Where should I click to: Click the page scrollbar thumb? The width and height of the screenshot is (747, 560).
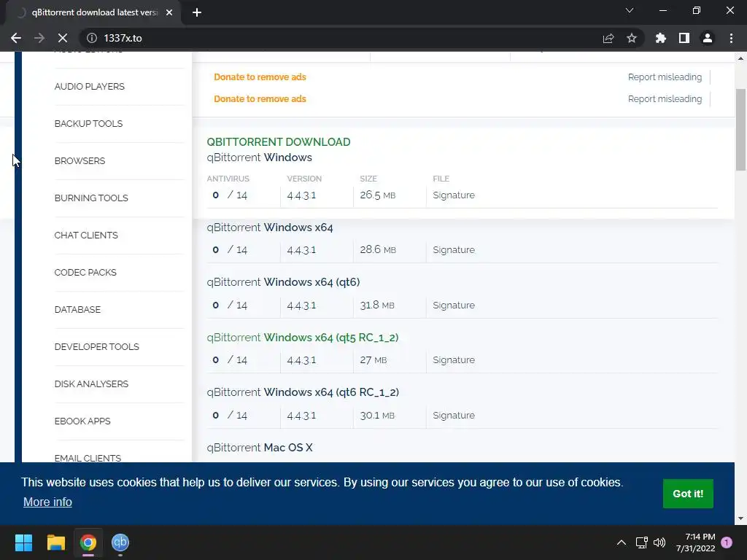[x=740, y=130]
